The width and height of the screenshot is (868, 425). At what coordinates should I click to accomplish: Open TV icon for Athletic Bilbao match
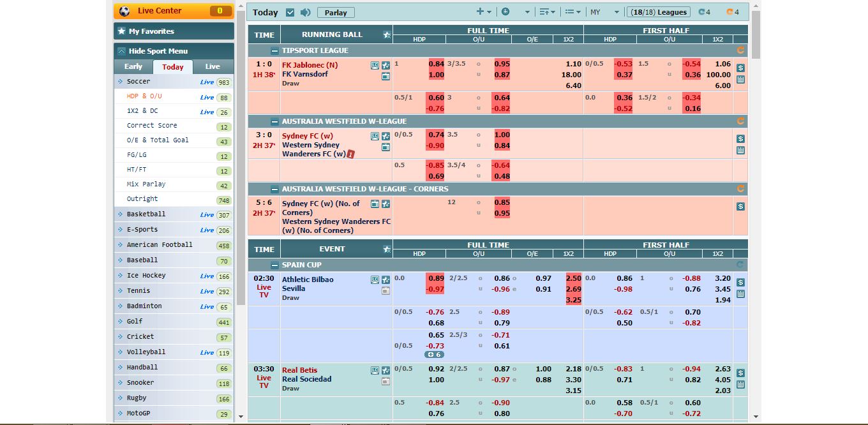click(x=385, y=290)
